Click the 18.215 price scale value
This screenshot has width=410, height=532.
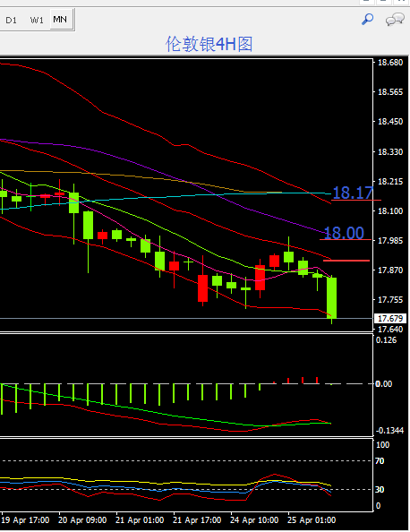click(390, 182)
